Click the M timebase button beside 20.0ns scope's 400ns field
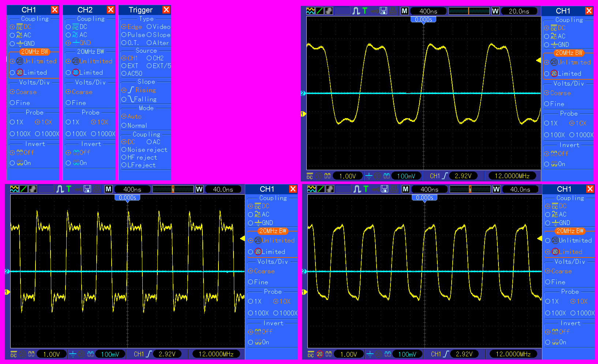 [x=404, y=11]
